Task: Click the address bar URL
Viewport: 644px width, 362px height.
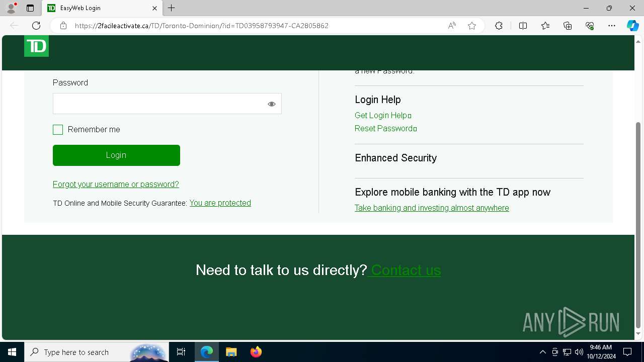Action: [201, 26]
